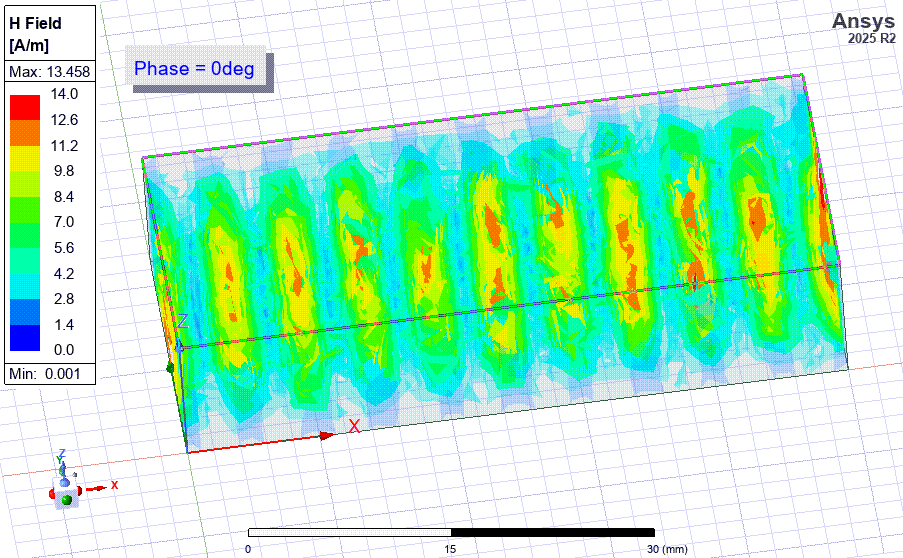Click the Ansys logo in the corner
903x558 pixels.
coord(864,22)
